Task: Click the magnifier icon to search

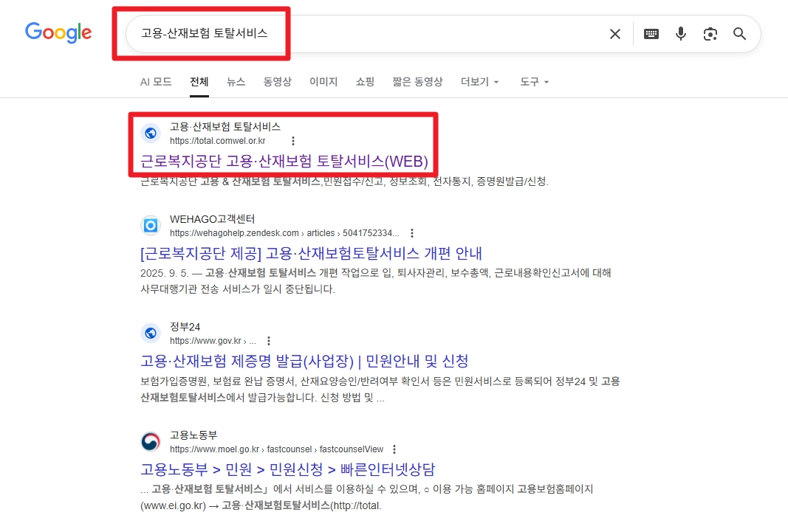Action: click(x=739, y=33)
